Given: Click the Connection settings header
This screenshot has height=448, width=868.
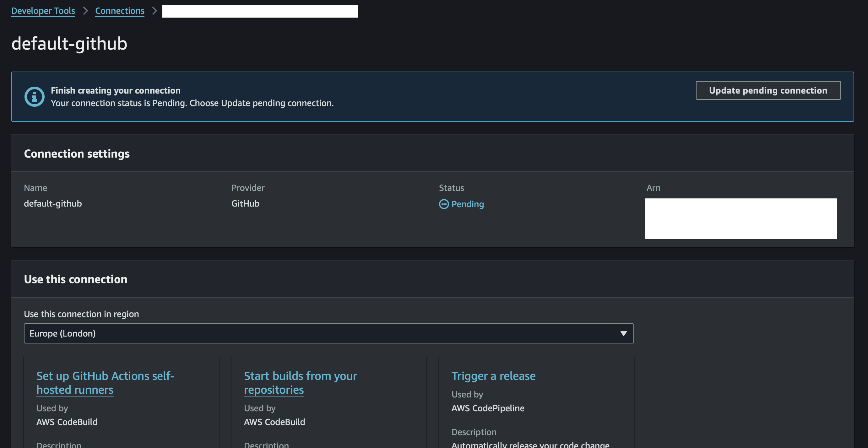Looking at the screenshot, I should pyautogui.click(x=77, y=154).
